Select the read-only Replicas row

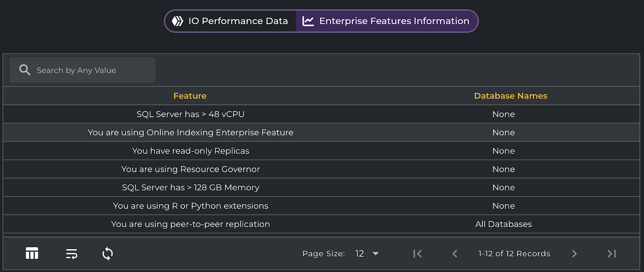(x=190, y=151)
